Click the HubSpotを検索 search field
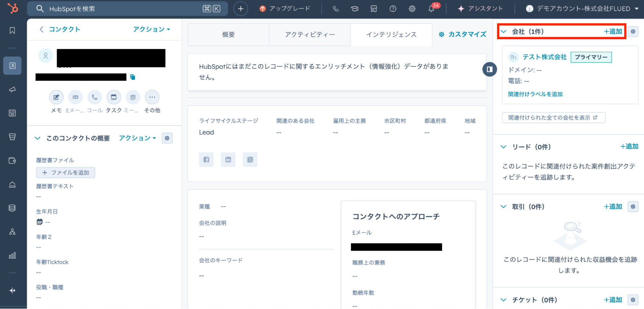The image size is (644, 309). point(122,9)
